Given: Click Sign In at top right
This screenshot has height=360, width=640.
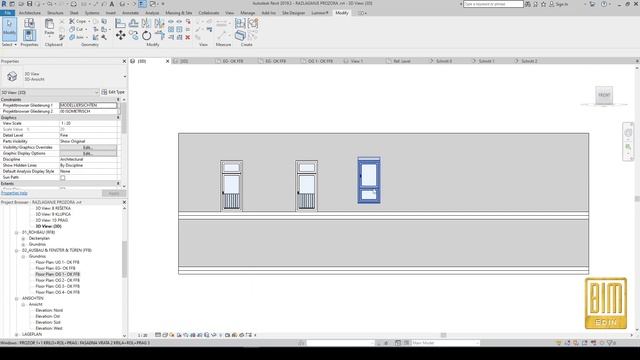Looking at the screenshot, I should (562, 4).
